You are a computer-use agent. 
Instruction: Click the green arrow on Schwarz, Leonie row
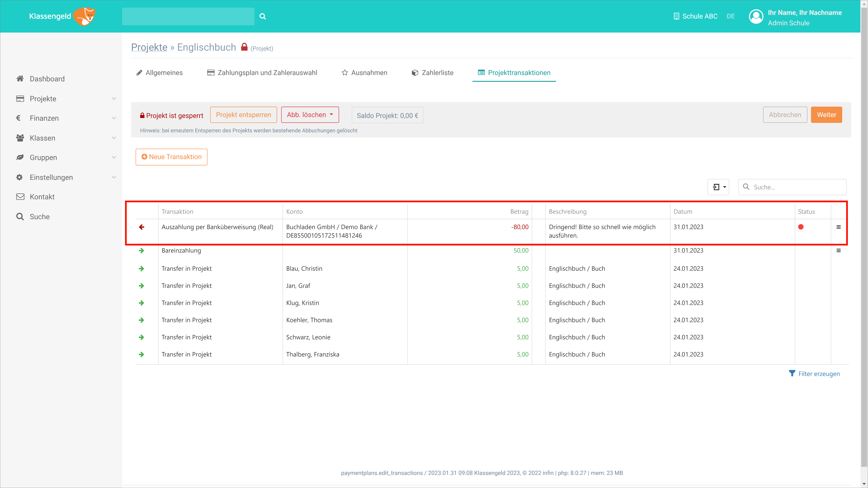pos(142,337)
